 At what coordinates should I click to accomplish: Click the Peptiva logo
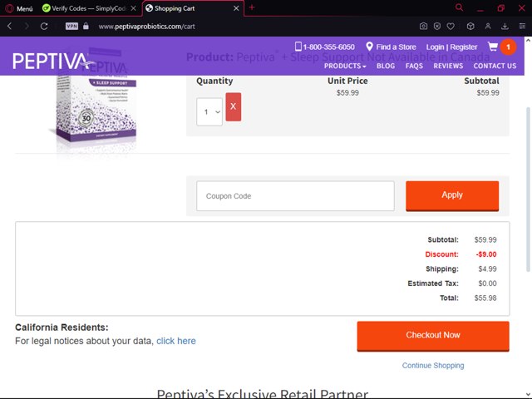click(x=52, y=61)
